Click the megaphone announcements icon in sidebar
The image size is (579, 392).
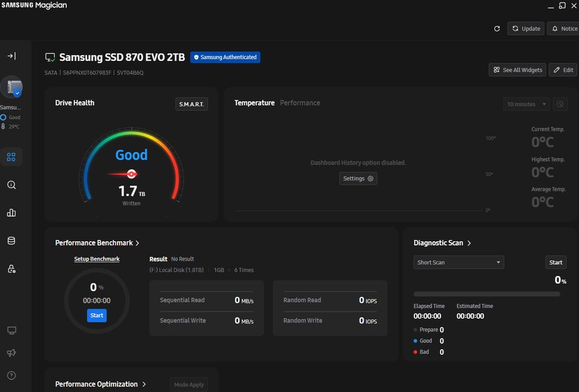click(x=11, y=353)
